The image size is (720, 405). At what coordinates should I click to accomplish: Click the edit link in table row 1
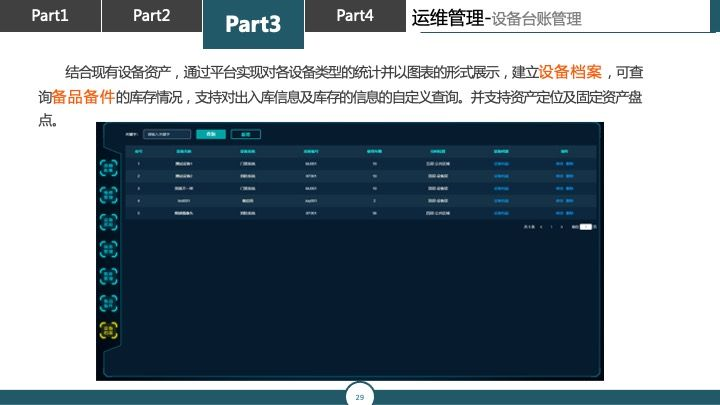[559, 164]
